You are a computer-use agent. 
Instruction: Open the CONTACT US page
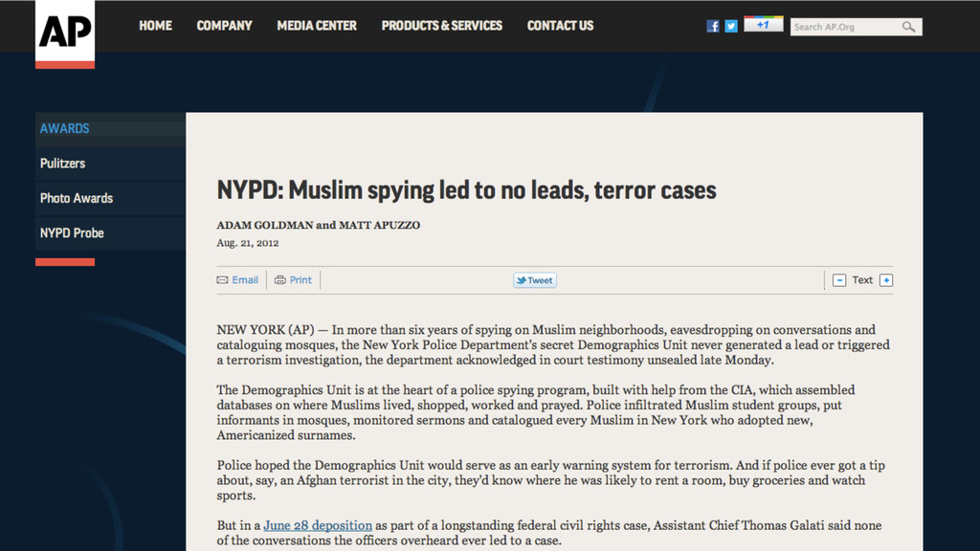coord(560,26)
